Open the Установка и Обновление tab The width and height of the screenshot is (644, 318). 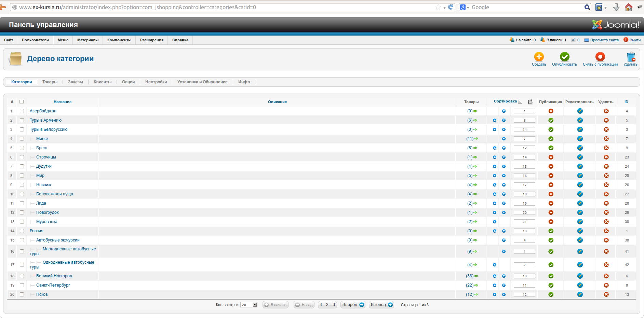pyautogui.click(x=202, y=82)
